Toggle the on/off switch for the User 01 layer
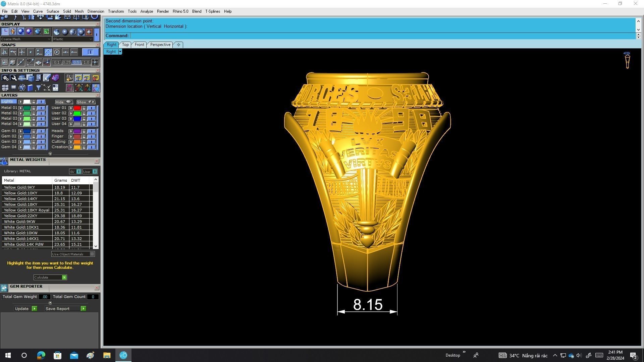The width and height of the screenshot is (644, 362). (x=92, y=108)
